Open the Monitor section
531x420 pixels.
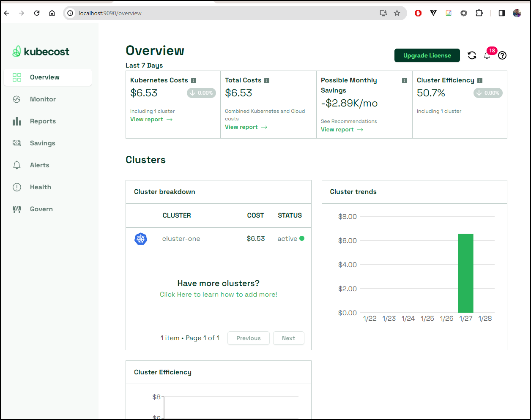click(x=43, y=99)
